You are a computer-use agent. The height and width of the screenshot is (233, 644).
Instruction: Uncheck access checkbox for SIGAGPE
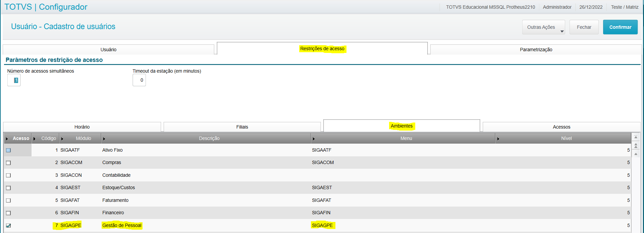[8, 226]
